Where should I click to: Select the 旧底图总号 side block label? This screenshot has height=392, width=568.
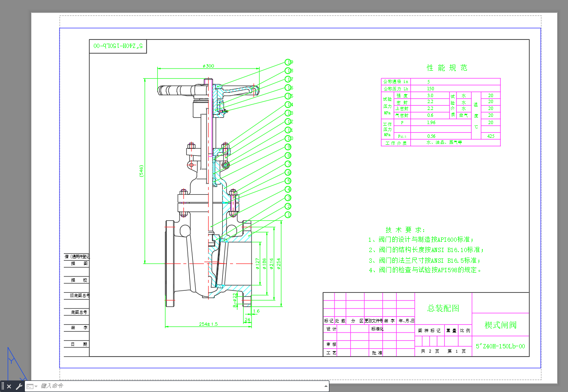79,295
